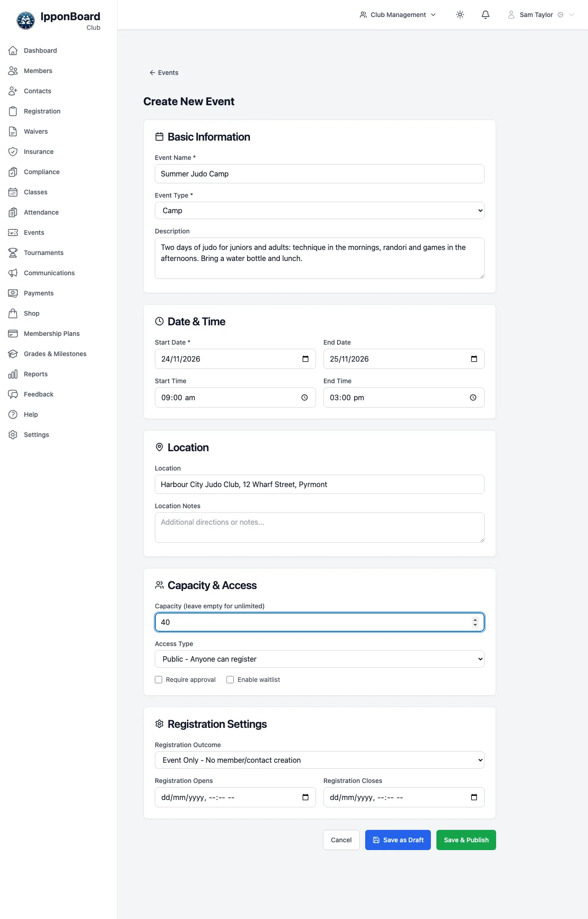Click the Capacity number stepper arrows
588x919 pixels.
click(x=475, y=622)
